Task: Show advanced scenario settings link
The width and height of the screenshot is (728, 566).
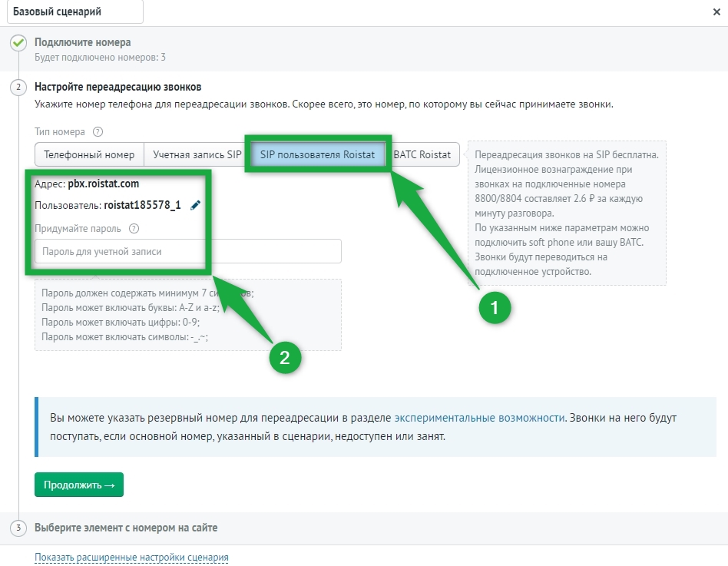Action: coord(131,558)
